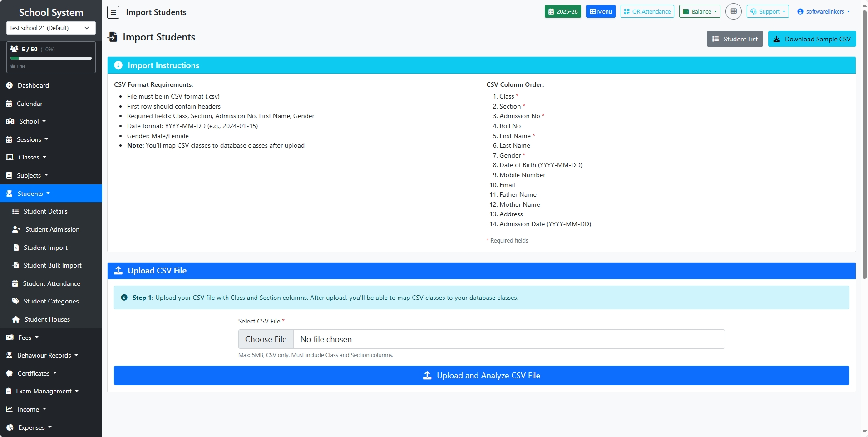Click the Student Admission user-plus icon
The width and height of the screenshot is (868, 437).
point(16,229)
